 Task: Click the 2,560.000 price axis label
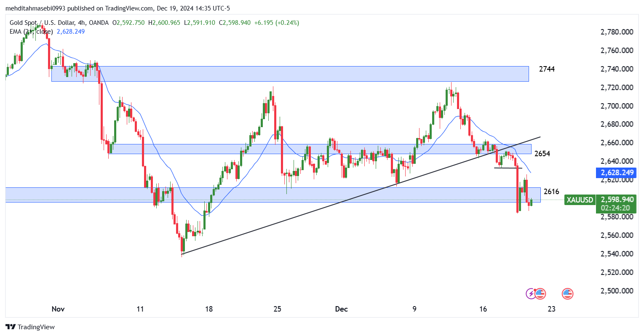pos(617,235)
